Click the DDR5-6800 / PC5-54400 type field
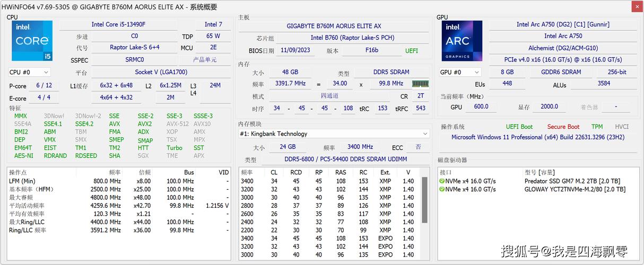Screen dimensions: 644x265 pos(346,160)
